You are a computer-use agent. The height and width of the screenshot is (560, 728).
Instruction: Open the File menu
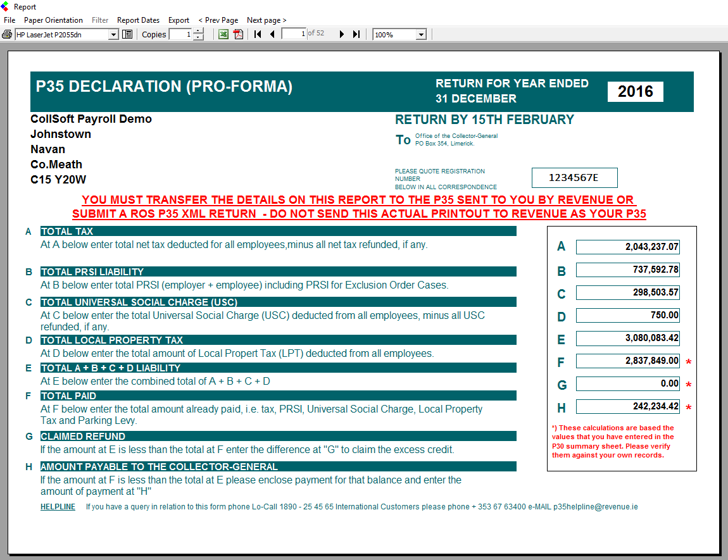(x=9, y=20)
